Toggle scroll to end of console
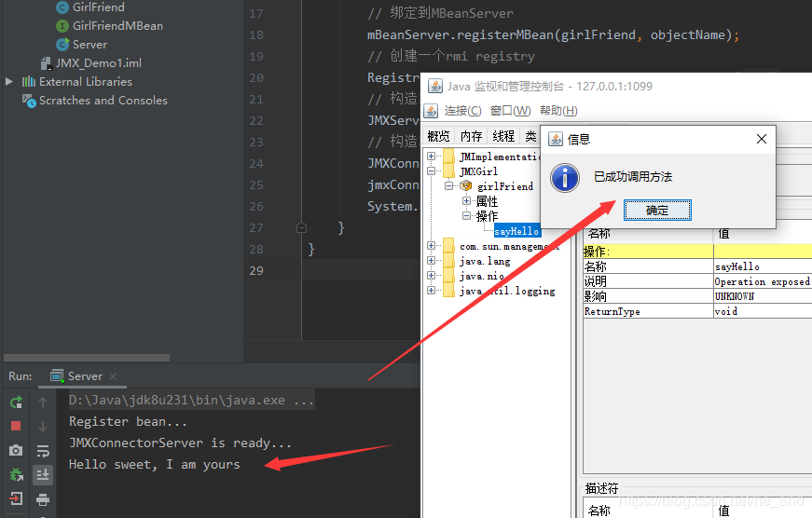 (x=43, y=474)
